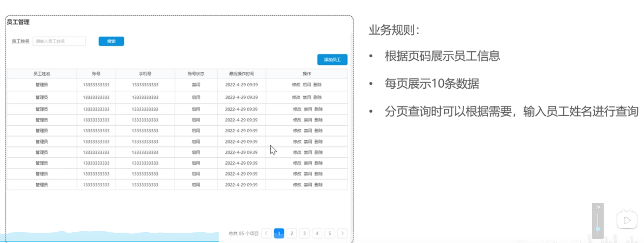Select pagination page 2
The image size is (644, 243).
(292, 233)
